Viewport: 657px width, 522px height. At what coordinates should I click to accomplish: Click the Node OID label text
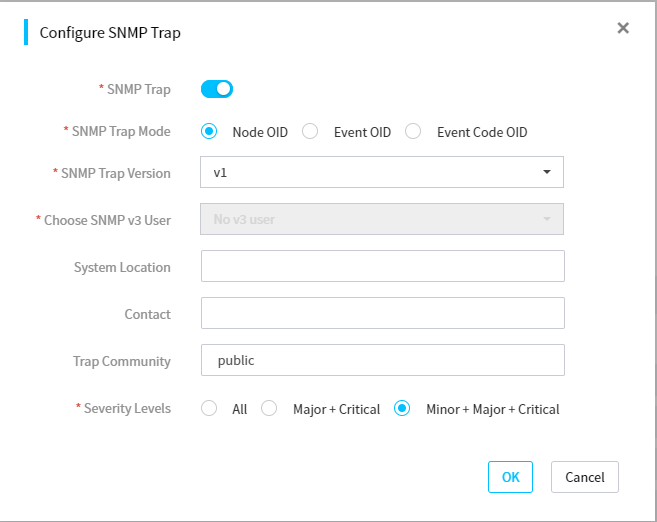click(260, 132)
